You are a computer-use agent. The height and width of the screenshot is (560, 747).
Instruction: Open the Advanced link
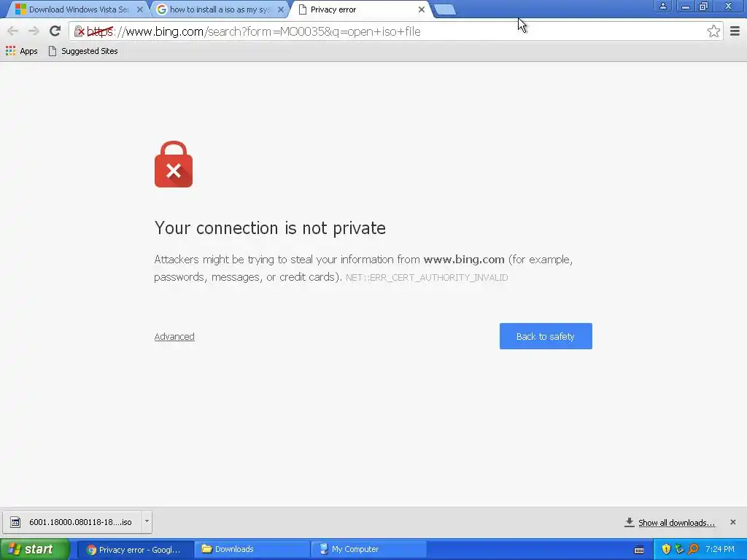174,336
